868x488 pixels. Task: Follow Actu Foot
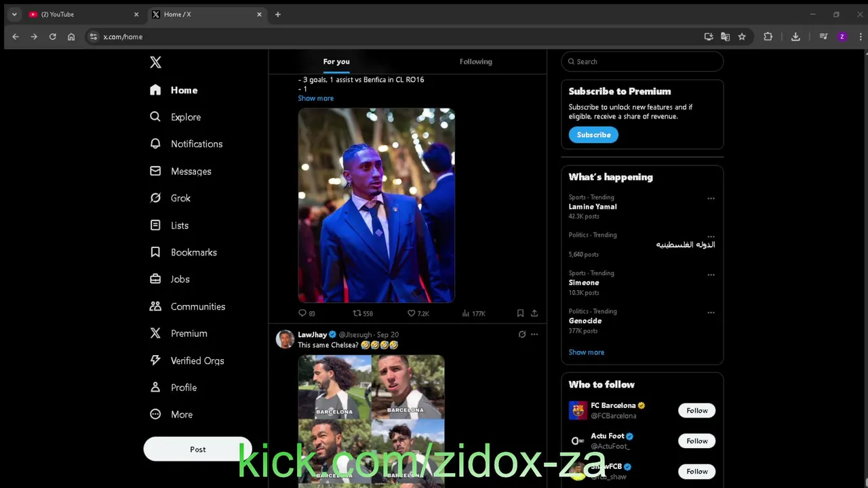click(x=696, y=441)
